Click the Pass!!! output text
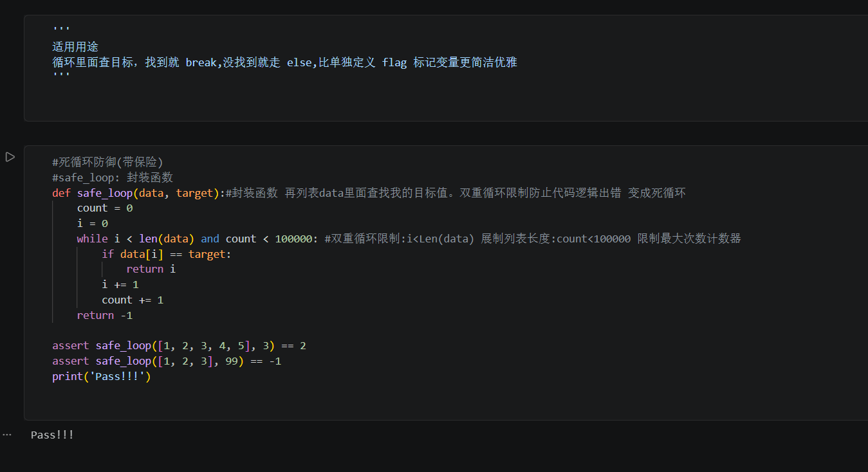Screen dimensions: 868x472 pos(52,435)
